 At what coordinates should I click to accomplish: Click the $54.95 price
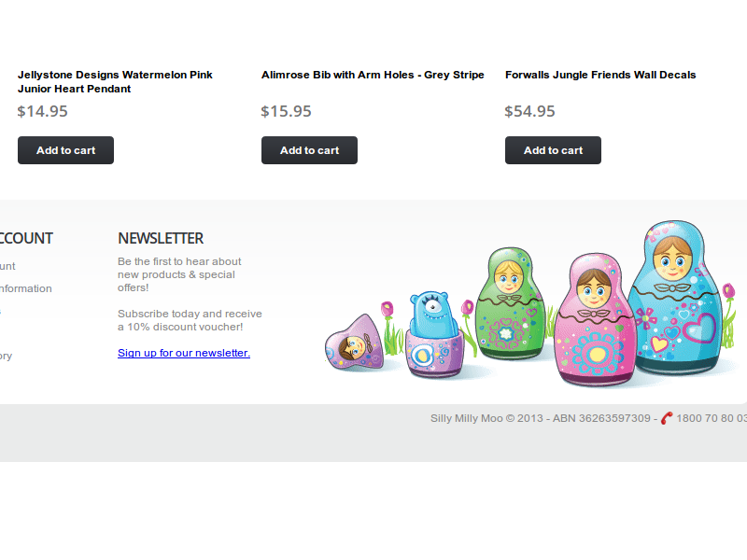[530, 111]
